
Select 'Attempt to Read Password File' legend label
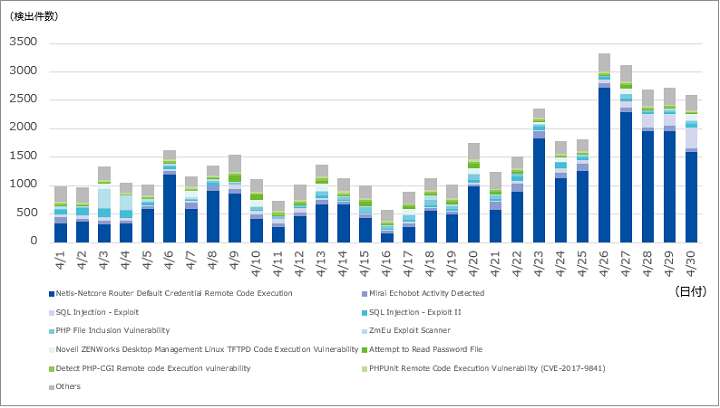click(x=426, y=350)
